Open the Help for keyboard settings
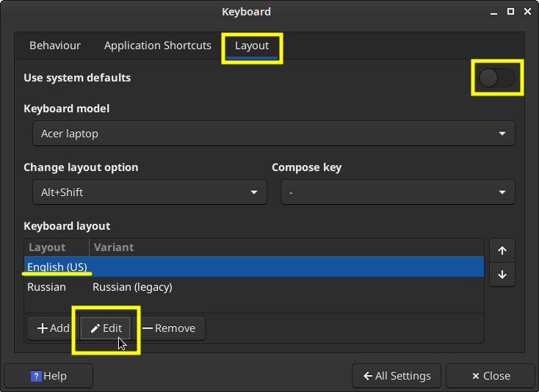This screenshot has height=392, width=539. 48,376
